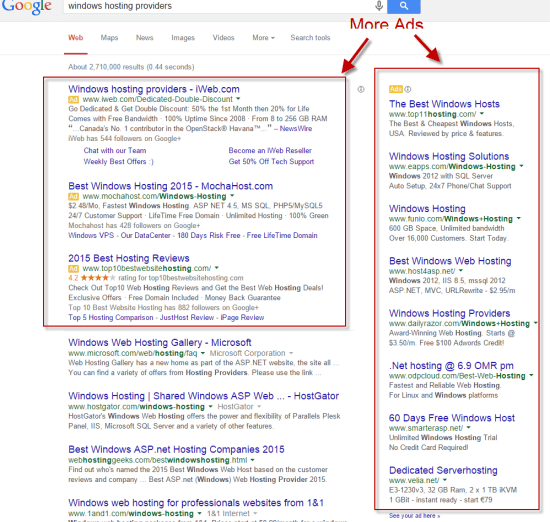The image size is (550, 522).
Task: Click 'Get 50% Off Tech Support' sitelink
Action: (x=271, y=162)
